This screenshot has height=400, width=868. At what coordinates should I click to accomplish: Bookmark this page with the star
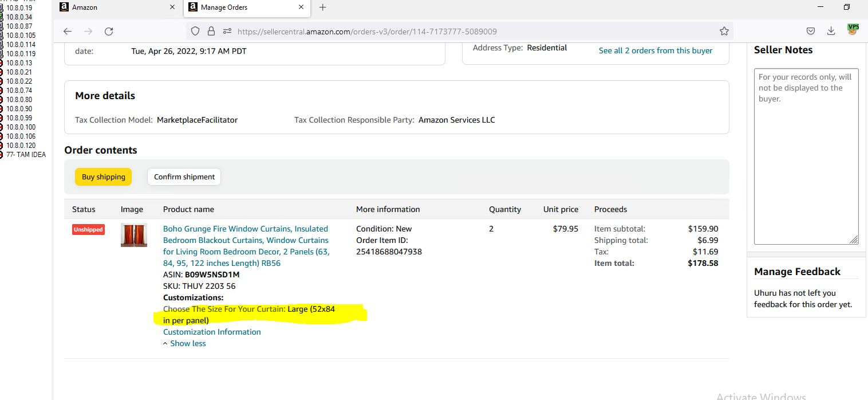point(724,31)
